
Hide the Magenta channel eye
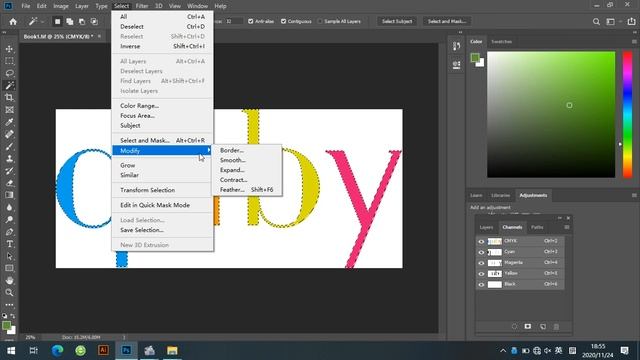481,263
